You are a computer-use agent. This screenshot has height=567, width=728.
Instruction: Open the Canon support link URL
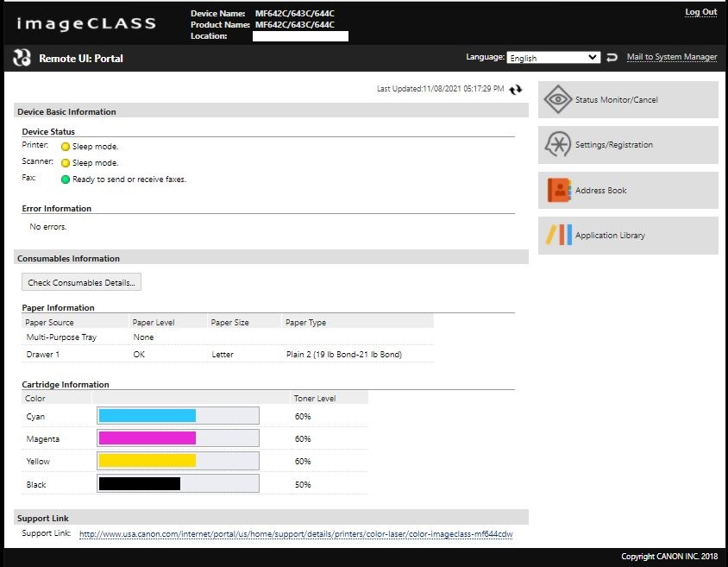296,534
